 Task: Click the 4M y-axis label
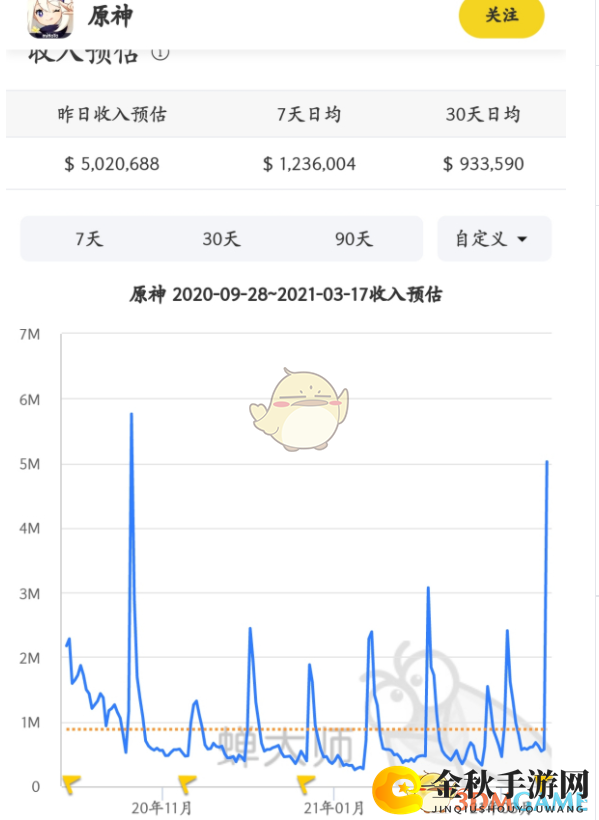coord(30,529)
